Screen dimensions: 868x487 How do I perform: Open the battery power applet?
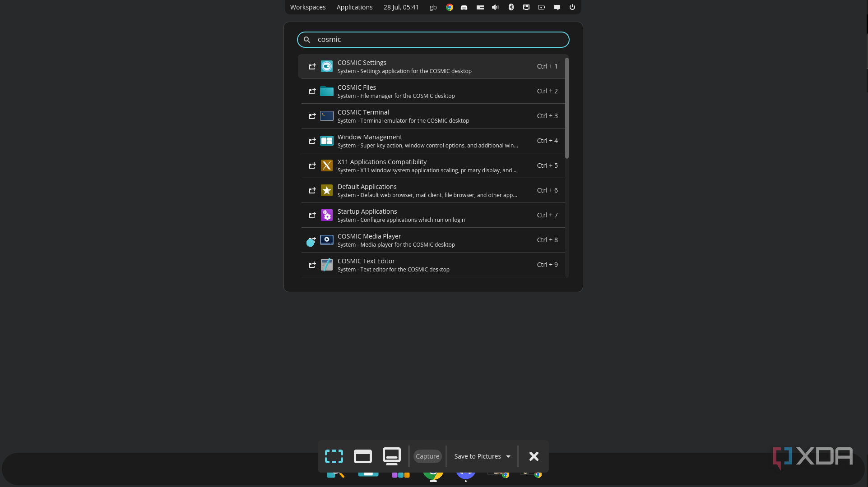point(542,7)
